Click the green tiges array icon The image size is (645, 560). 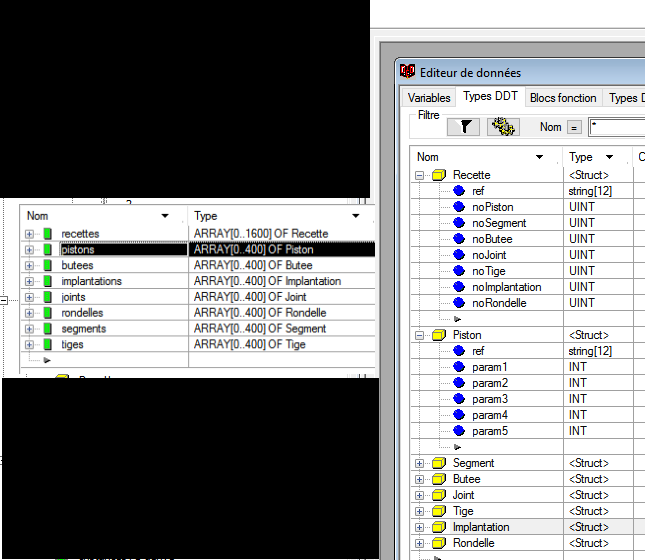[47, 345]
